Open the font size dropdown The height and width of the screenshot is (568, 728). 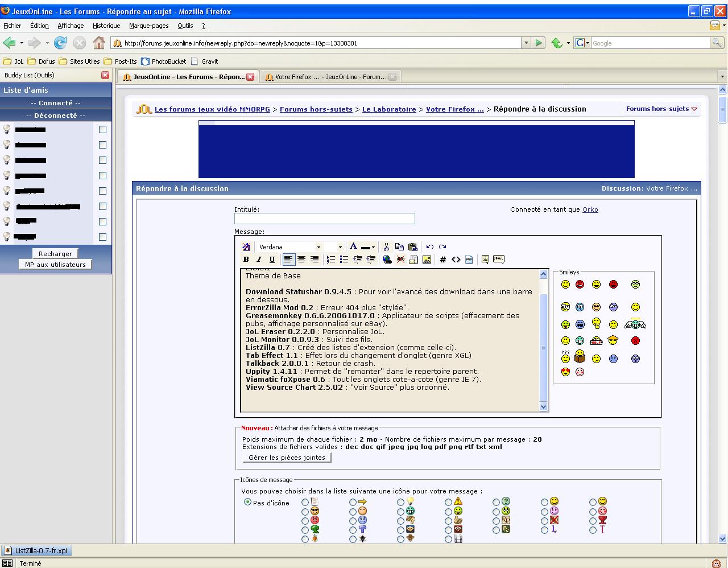(340, 247)
